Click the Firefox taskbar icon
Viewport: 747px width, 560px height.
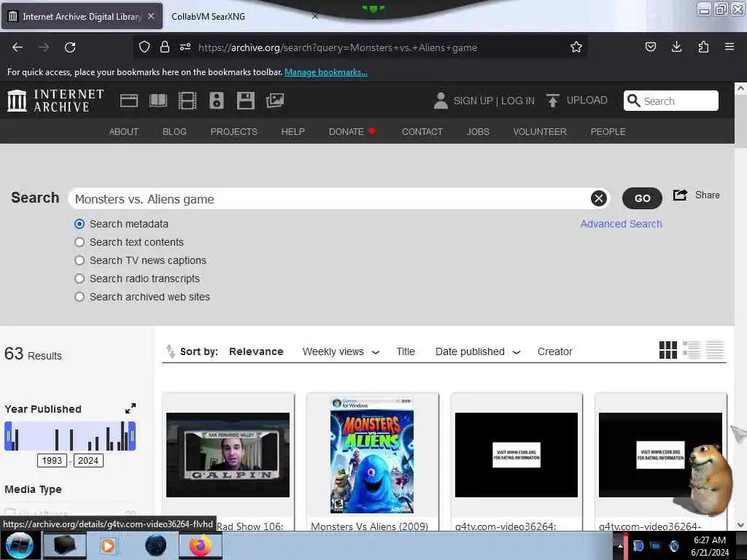point(200,545)
